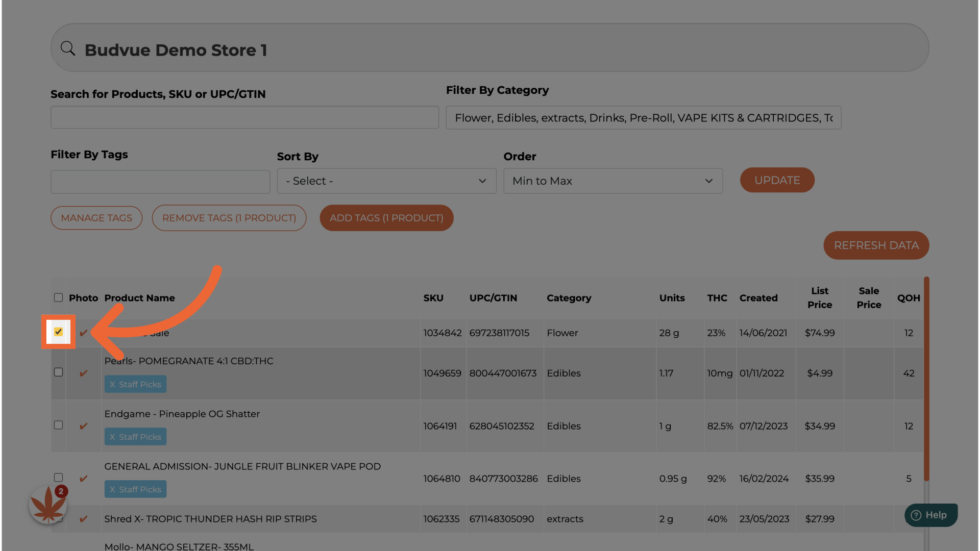
Task: Click the Product Name column header
Action: (139, 298)
